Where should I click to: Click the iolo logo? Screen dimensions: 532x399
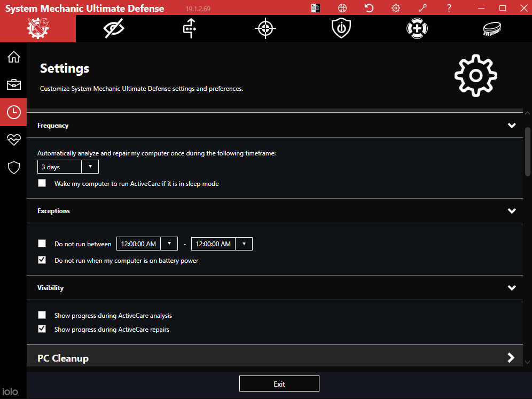click(11, 392)
